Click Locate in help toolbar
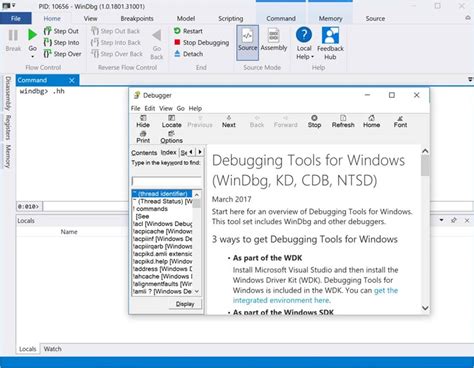The image size is (474, 368). [171, 121]
